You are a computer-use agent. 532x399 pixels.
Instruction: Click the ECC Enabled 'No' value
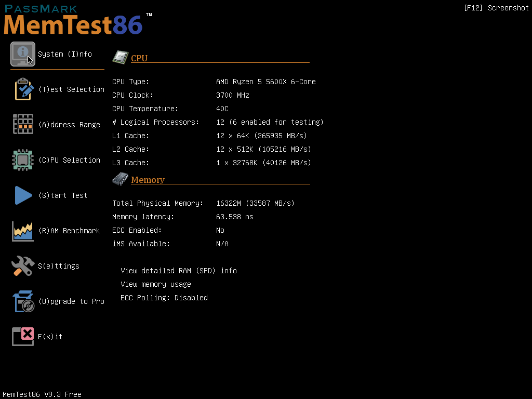(x=220, y=230)
